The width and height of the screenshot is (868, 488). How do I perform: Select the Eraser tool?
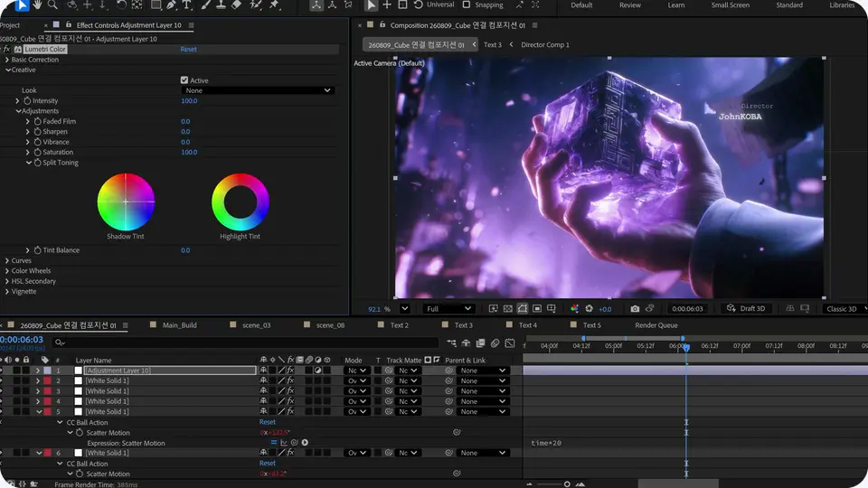(x=236, y=5)
